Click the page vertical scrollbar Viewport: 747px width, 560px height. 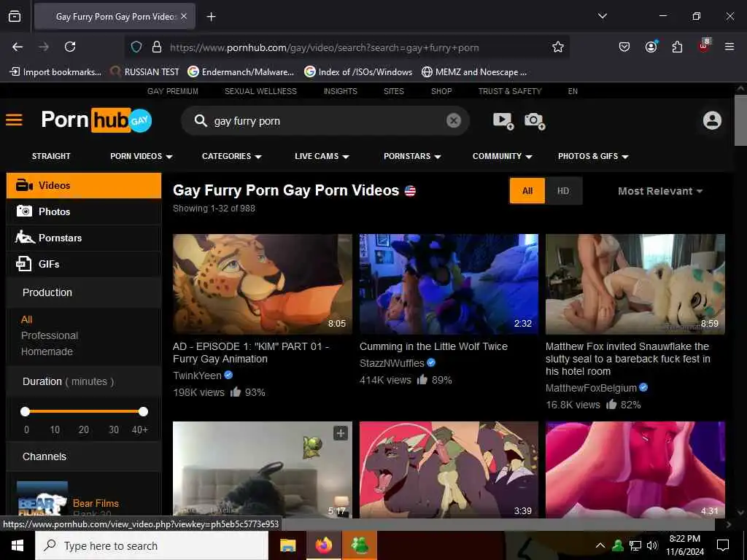[740, 120]
